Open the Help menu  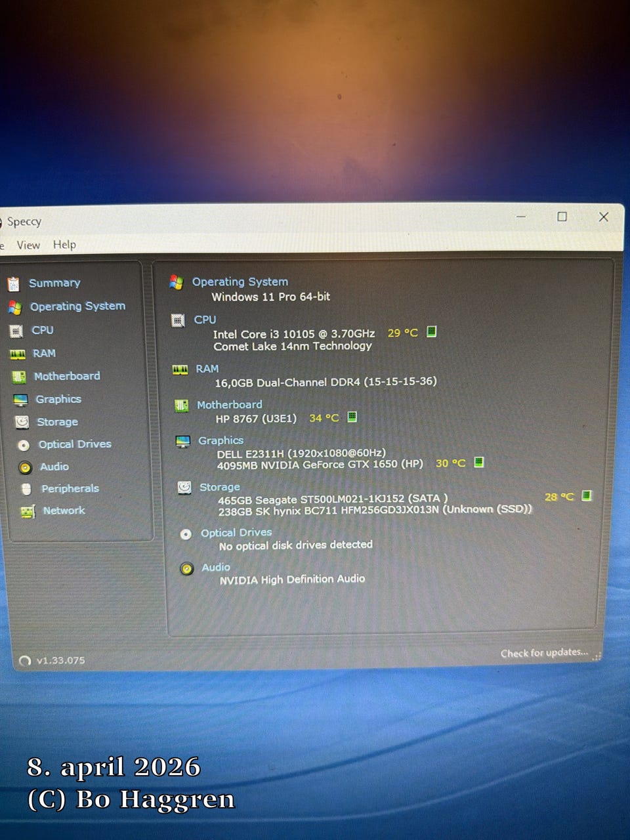[x=64, y=245]
